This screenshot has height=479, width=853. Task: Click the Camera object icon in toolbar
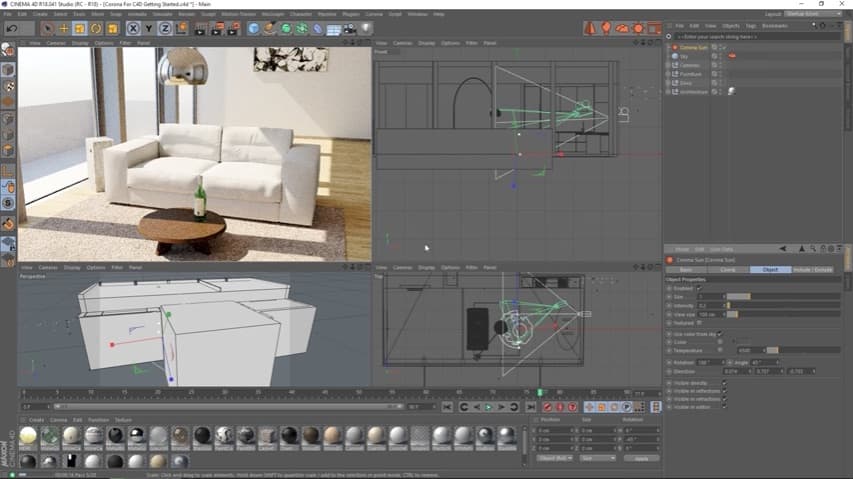point(350,28)
